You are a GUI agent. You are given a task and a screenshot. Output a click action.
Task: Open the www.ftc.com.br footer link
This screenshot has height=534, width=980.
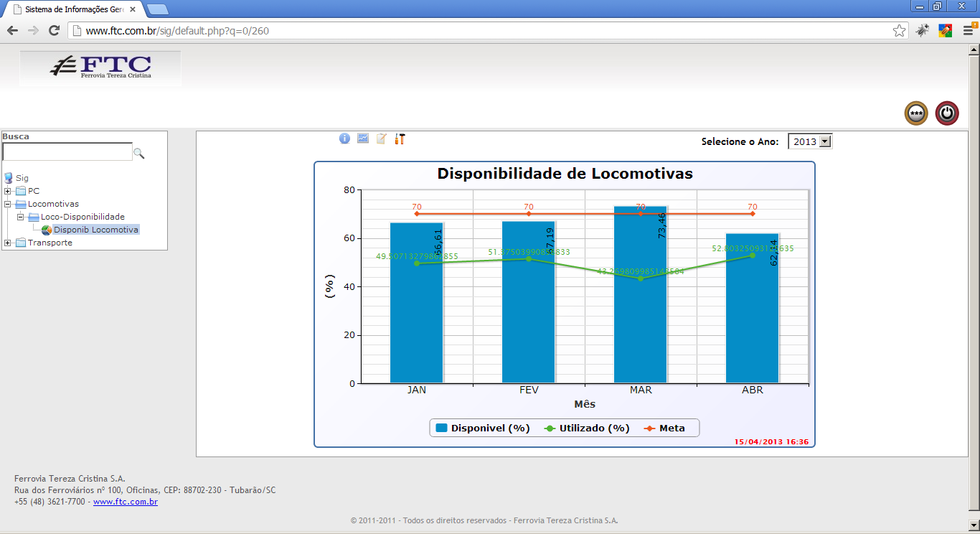click(x=126, y=502)
